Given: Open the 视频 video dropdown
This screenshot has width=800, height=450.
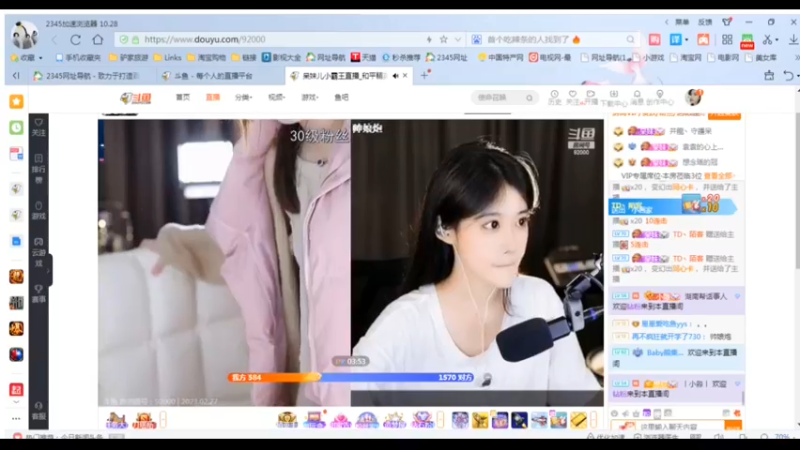Looking at the screenshot, I should 277,97.
